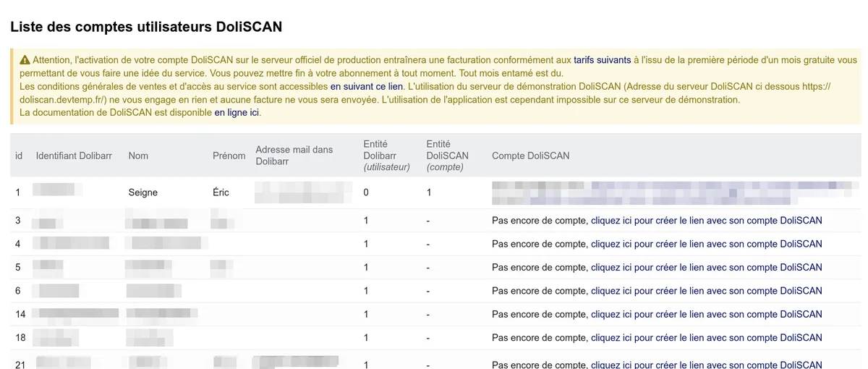Click the 'Entité DoliSCAN (compte)' column header
Screen dimensions: 868x369
tap(448, 156)
